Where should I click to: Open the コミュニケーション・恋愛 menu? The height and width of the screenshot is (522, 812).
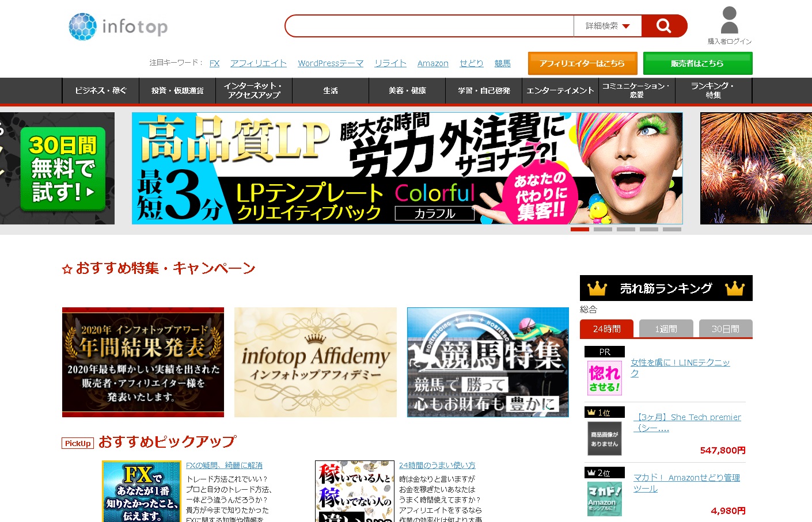click(637, 90)
